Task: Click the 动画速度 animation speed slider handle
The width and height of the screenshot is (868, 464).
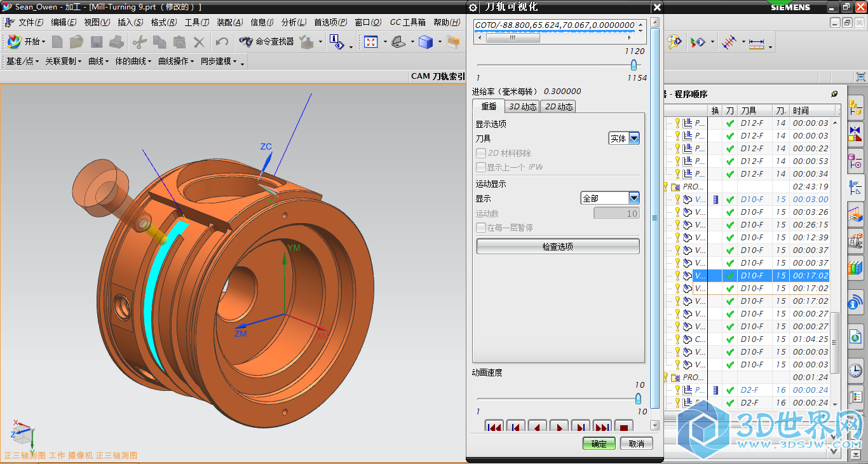Action: 638,399
